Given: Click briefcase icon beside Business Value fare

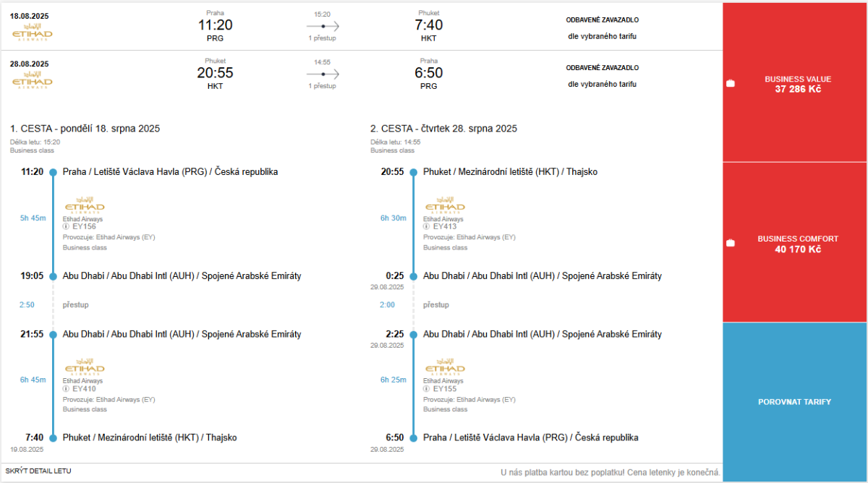Looking at the screenshot, I should 731,84.
